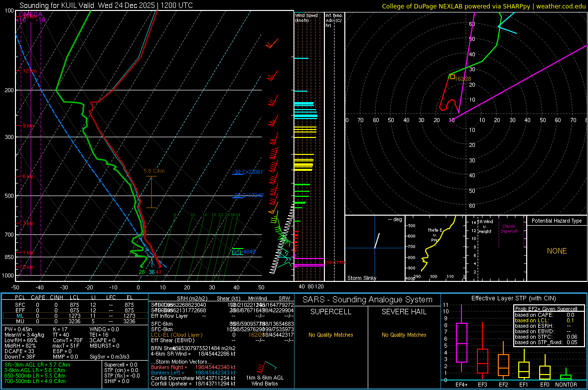Select the Storm Slinky panel label
588x390 pixels.
(x=361, y=278)
